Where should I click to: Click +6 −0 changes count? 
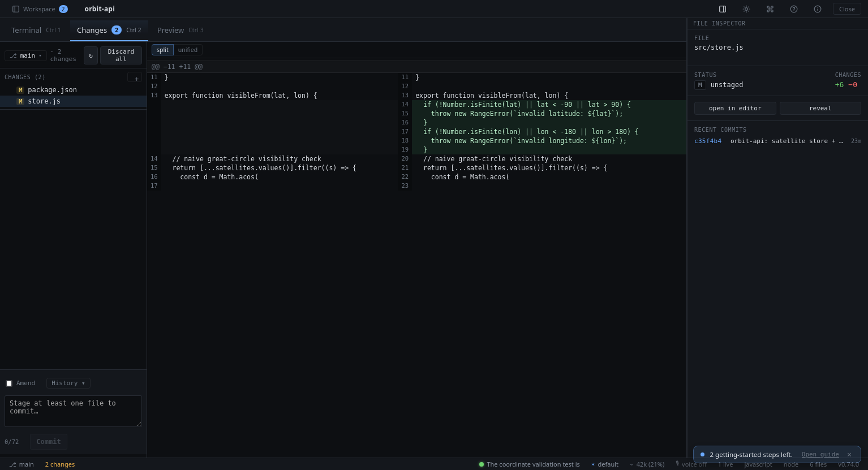tap(846, 85)
